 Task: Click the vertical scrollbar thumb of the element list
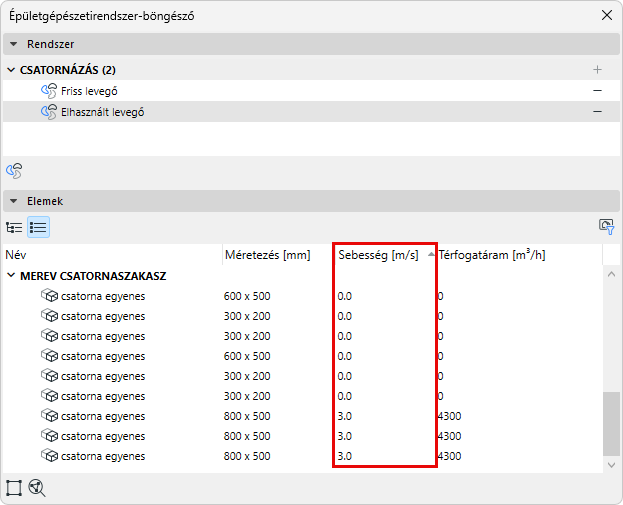pos(611,424)
